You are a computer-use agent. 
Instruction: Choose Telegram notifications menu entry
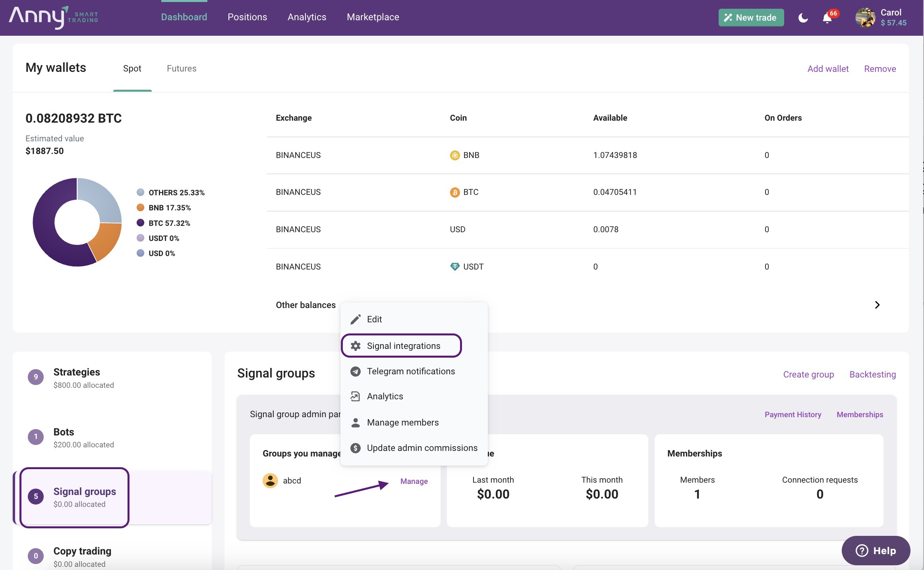(410, 371)
